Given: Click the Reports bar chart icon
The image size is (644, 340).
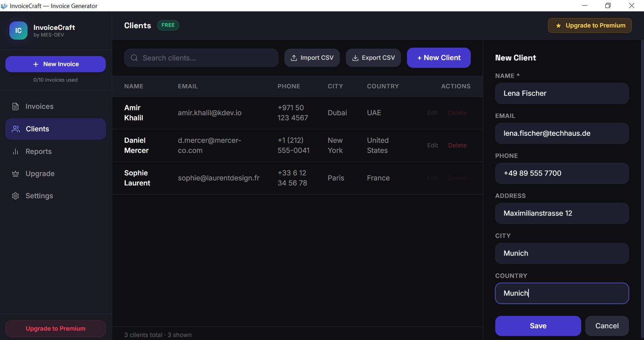Looking at the screenshot, I should point(15,151).
